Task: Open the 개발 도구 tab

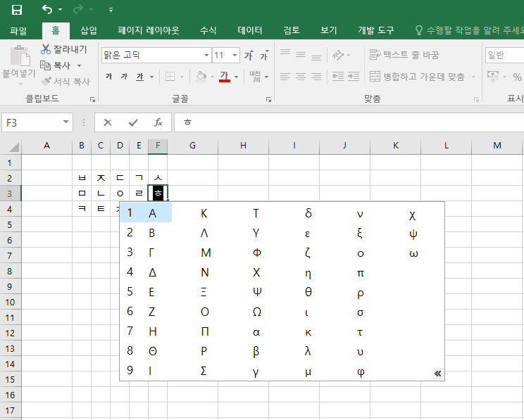Action: pos(376,31)
